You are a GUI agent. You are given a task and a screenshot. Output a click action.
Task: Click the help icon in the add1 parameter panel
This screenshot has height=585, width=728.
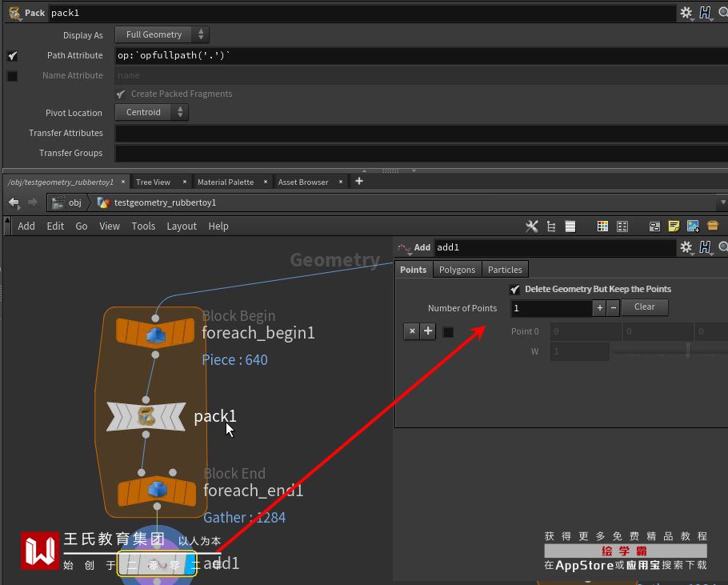[x=706, y=247]
